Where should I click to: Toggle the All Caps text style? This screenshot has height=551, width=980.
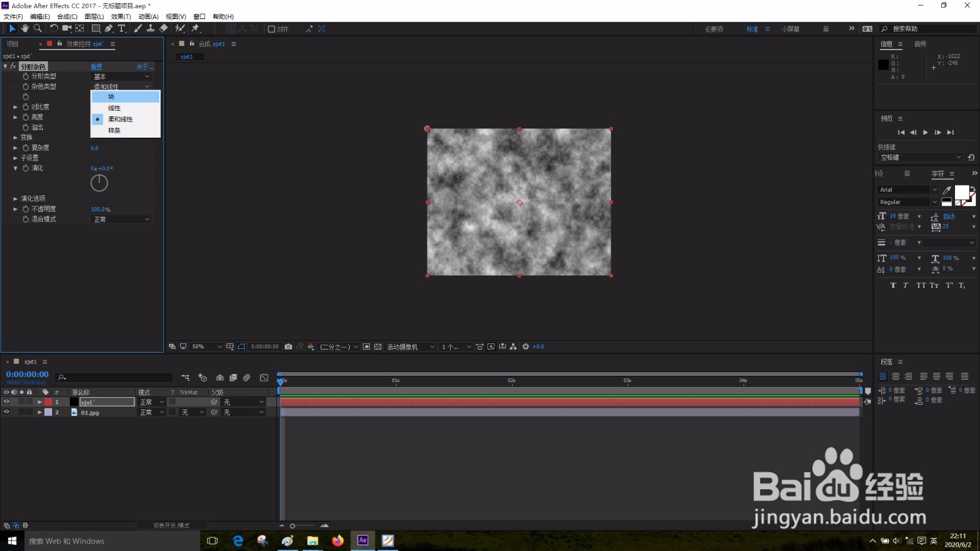point(921,285)
